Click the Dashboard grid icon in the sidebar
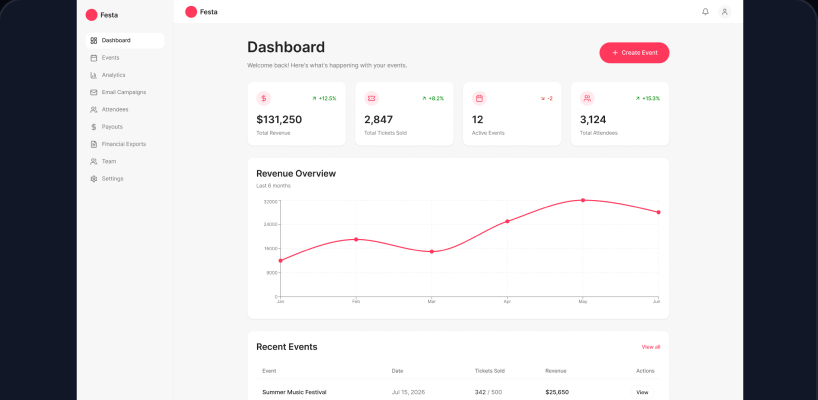818x400 pixels. pos(93,40)
